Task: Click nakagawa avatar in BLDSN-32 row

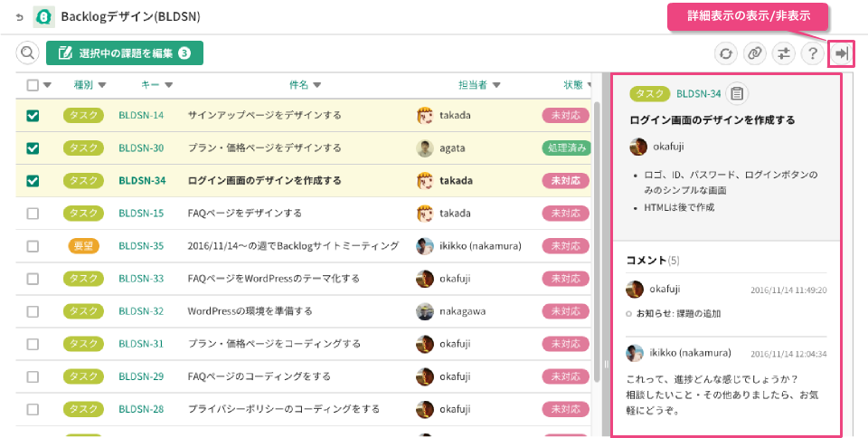Action: pos(425,311)
